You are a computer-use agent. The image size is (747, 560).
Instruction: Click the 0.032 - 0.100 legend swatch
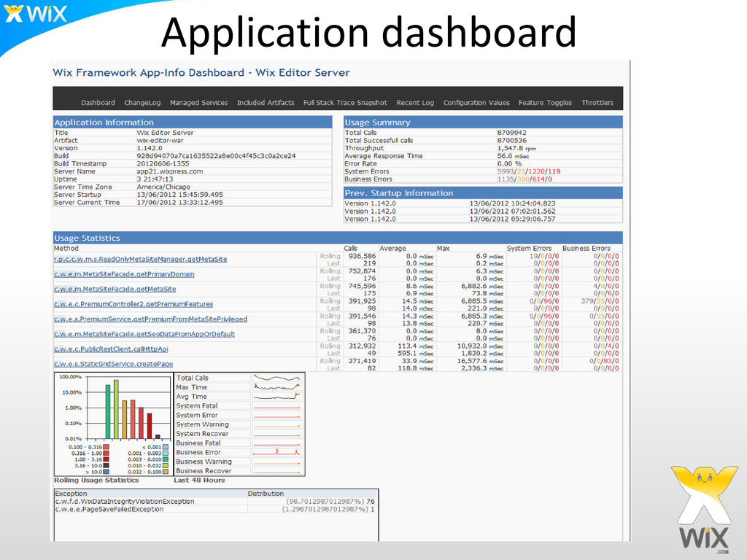(166, 472)
